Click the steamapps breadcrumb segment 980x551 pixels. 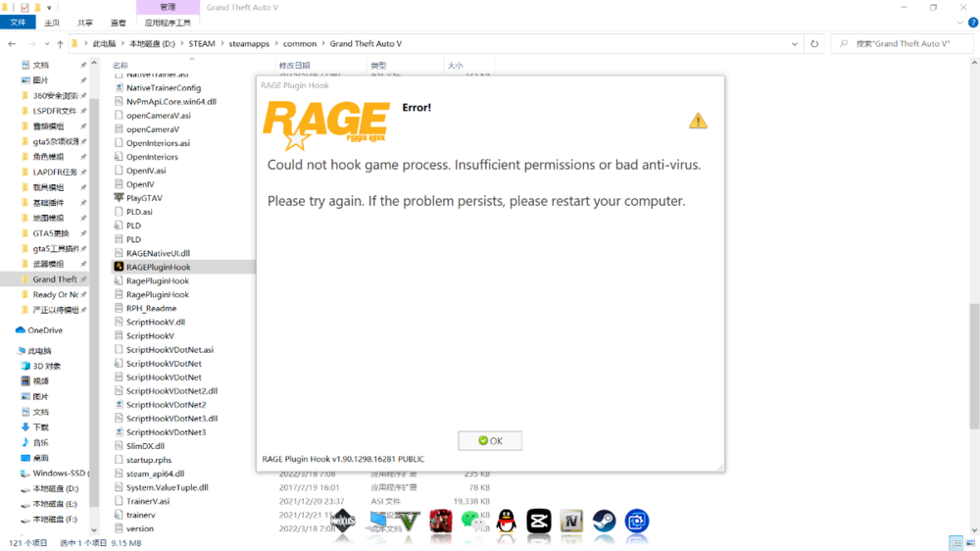point(249,44)
